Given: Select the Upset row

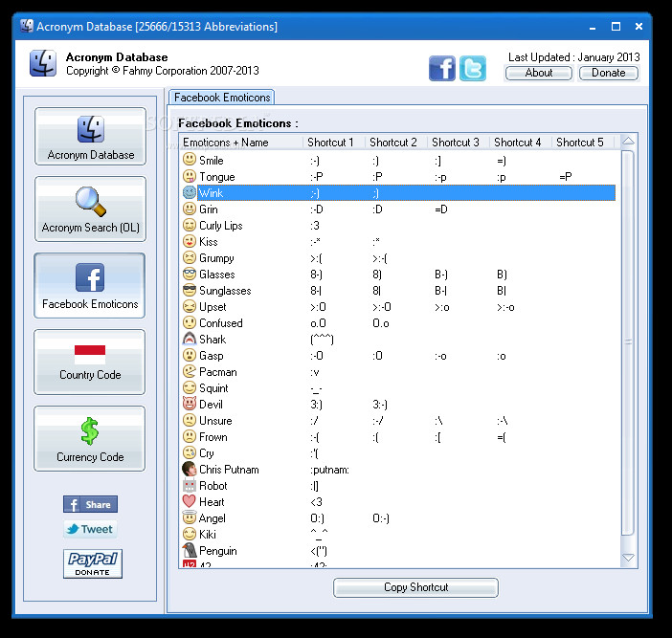Looking at the screenshot, I should (398, 307).
